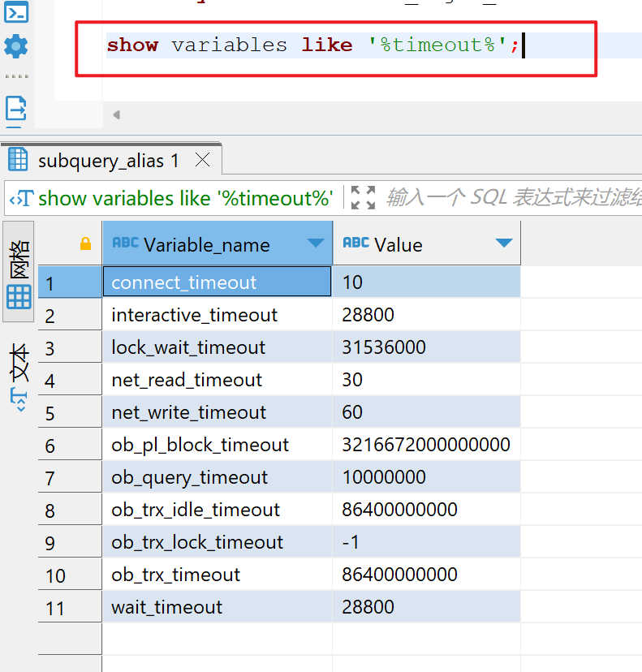Click grid icon on subquery_alias tab

[18, 161]
